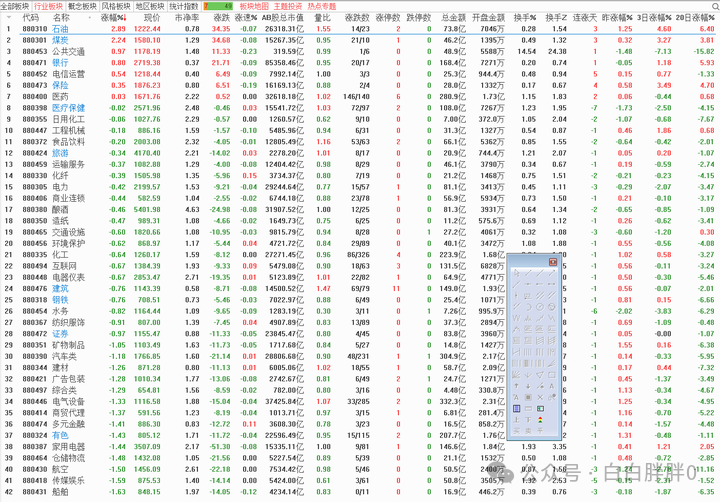Switch to the 行业板块 tab
Image resolution: width=720 pixels, height=502 pixels.
(x=48, y=6)
